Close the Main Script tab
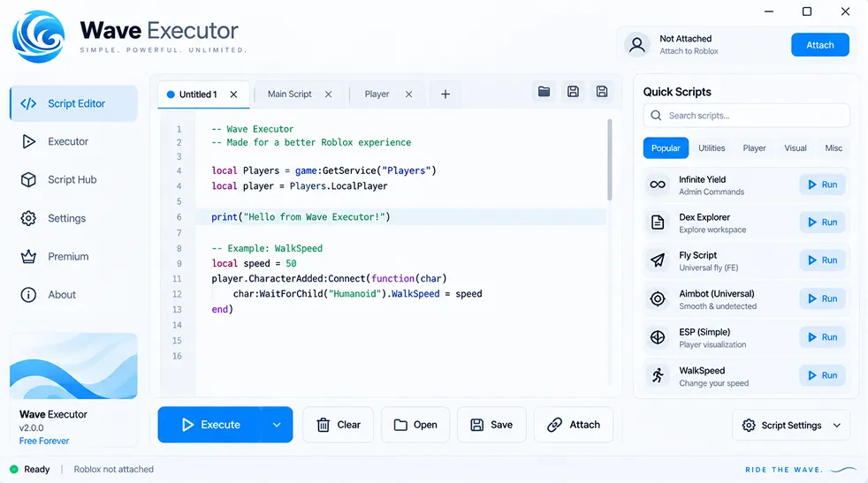Screen dimensions: 868x483 328,94
